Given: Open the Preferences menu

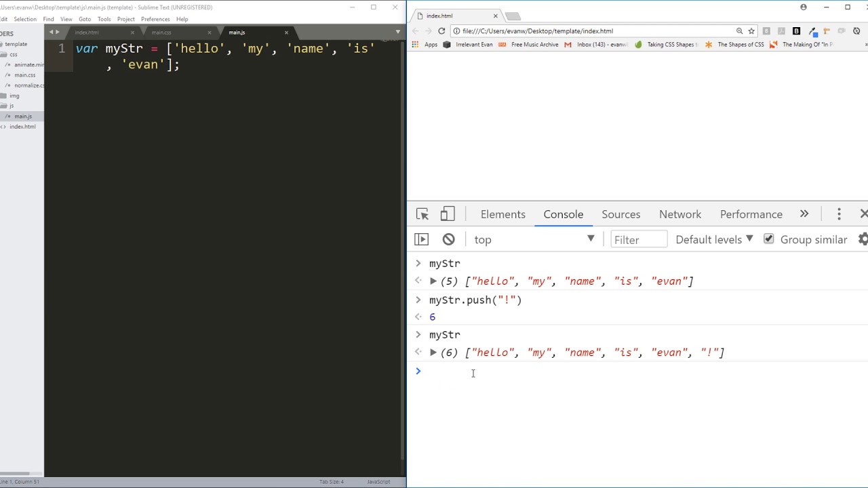Looking at the screenshot, I should click(x=155, y=19).
